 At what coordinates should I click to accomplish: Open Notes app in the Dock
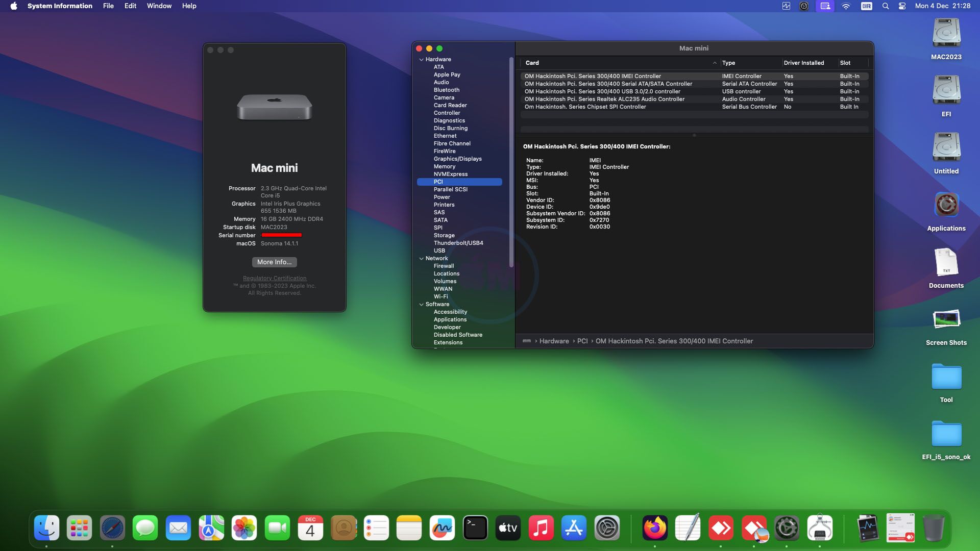(x=409, y=528)
